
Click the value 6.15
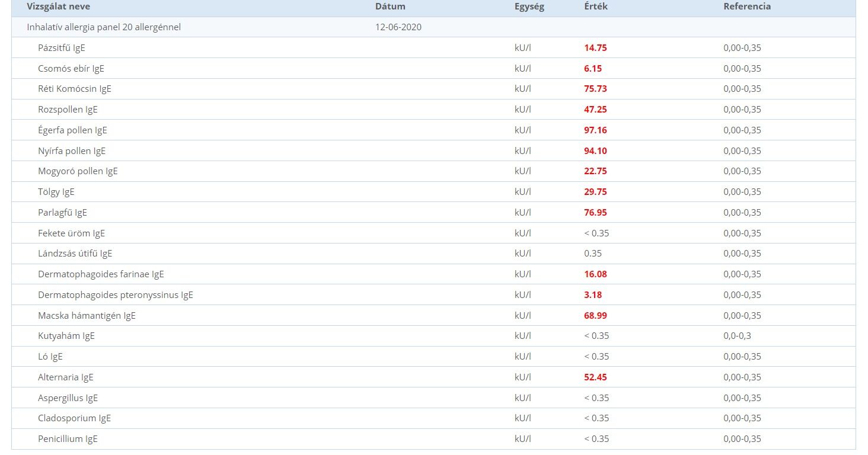coord(593,69)
